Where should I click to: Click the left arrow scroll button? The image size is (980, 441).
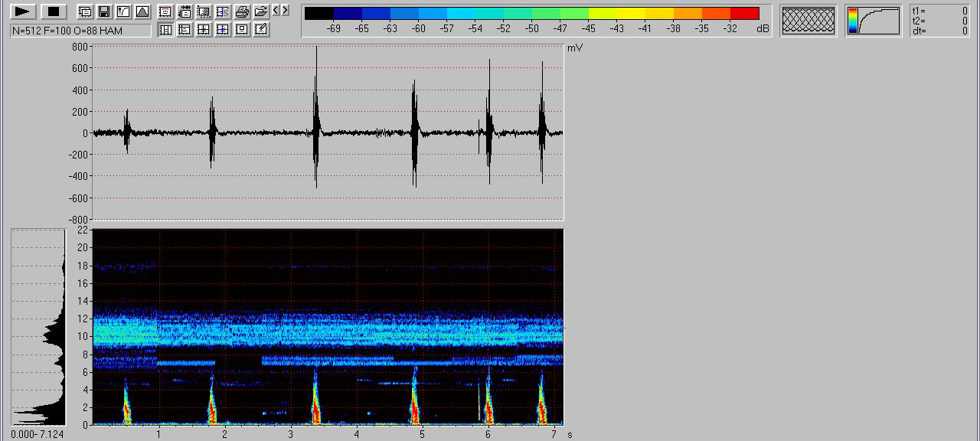coord(276,11)
